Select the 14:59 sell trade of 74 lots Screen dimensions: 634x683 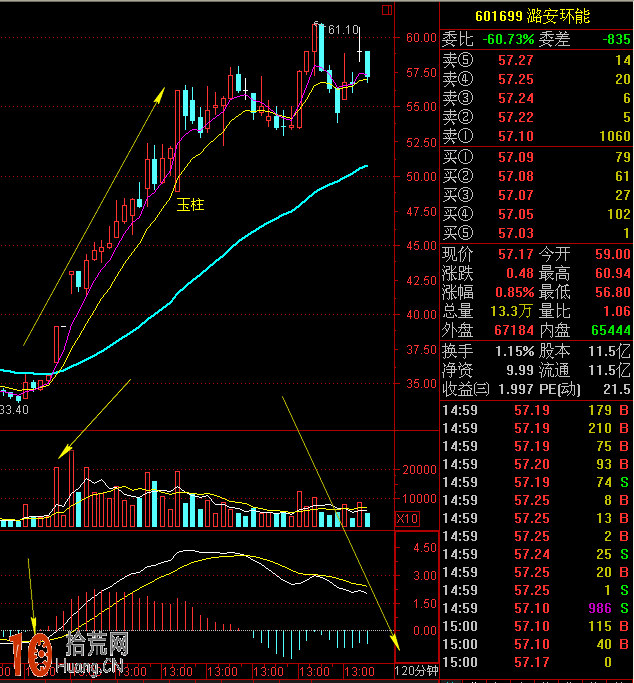[x=536, y=482]
